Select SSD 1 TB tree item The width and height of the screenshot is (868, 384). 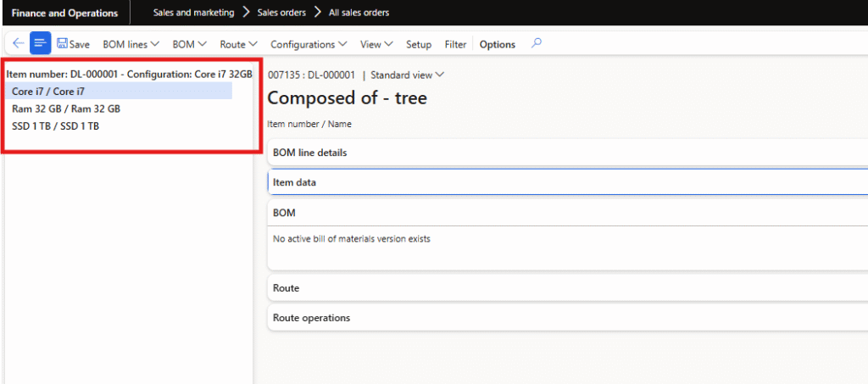click(x=55, y=125)
